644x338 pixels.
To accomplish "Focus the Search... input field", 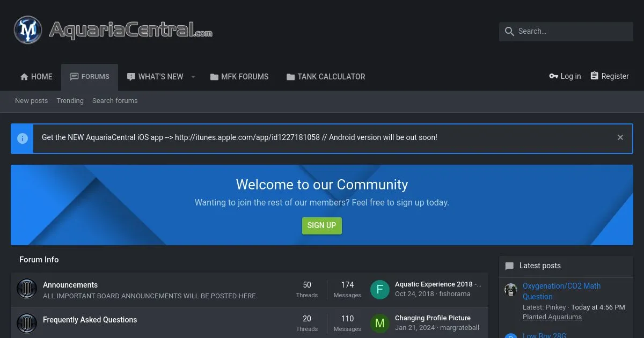I will (566, 32).
